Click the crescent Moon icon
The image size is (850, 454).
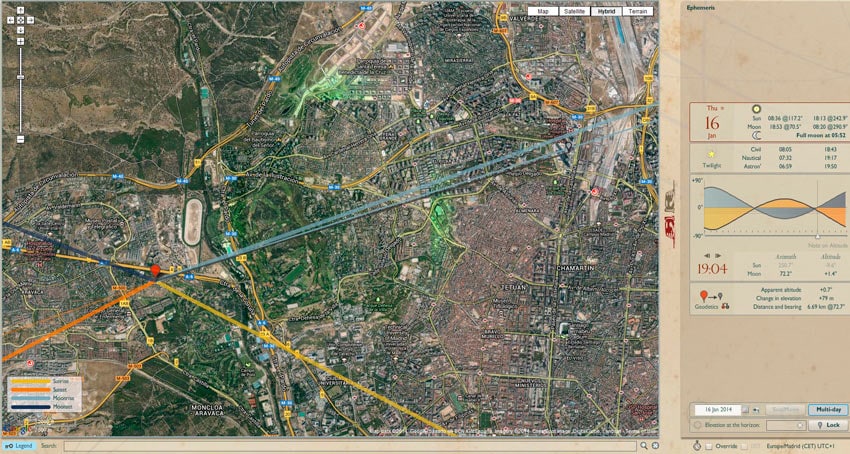click(x=756, y=136)
